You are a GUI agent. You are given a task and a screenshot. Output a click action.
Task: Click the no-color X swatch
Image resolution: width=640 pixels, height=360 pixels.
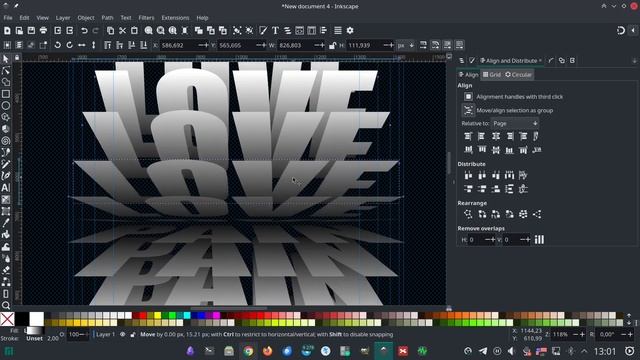[x=7, y=319]
